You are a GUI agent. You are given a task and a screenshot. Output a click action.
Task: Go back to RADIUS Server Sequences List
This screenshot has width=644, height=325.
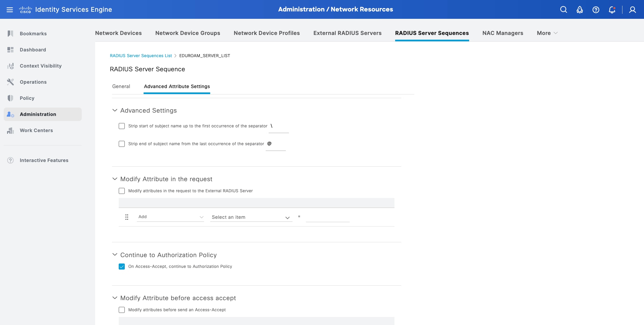point(141,56)
